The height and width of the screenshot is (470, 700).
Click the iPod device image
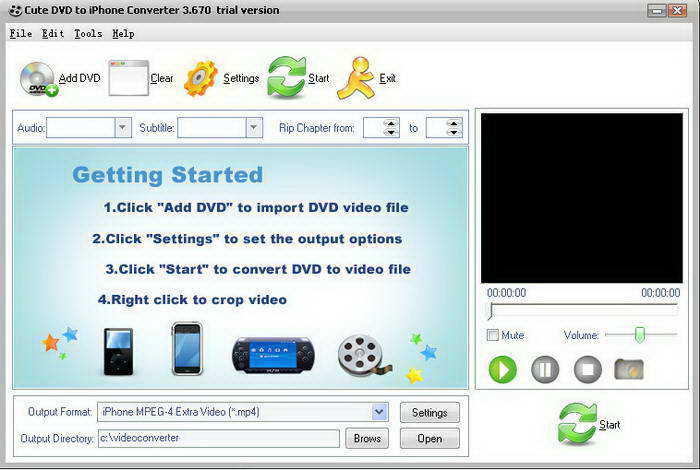118,351
